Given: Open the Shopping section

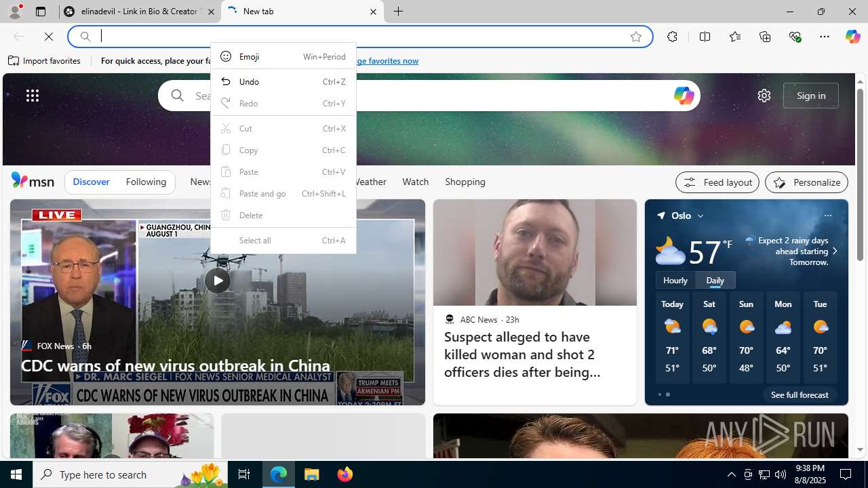Looking at the screenshot, I should click(465, 182).
